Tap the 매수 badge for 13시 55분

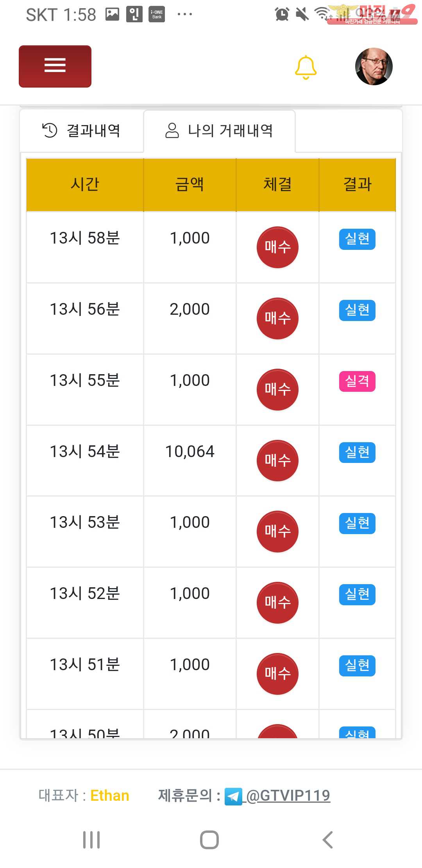[x=277, y=389]
